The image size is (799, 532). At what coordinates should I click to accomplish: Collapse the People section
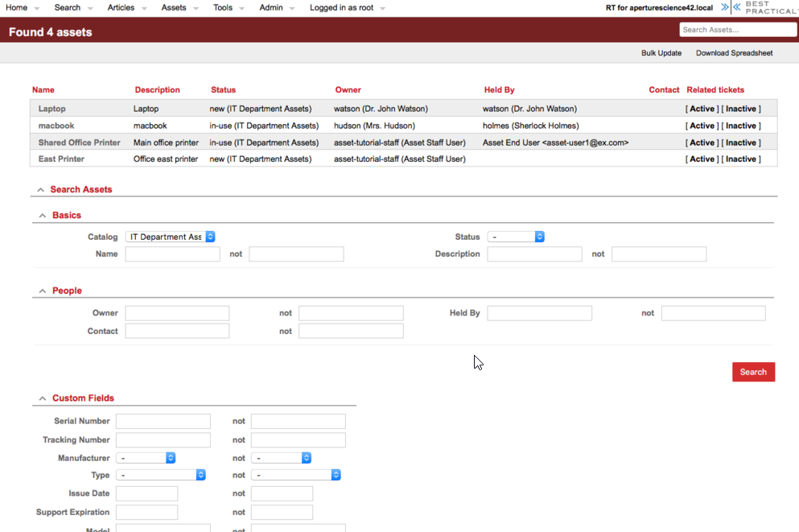coord(43,291)
